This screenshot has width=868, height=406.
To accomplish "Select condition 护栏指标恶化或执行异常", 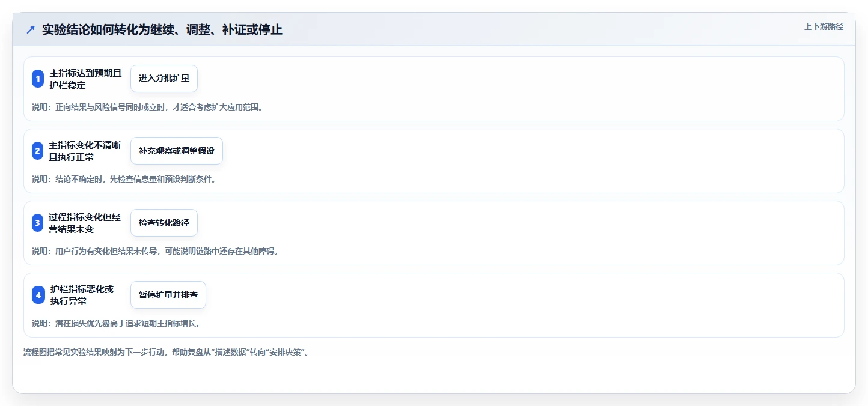I will [x=82, y=295].
